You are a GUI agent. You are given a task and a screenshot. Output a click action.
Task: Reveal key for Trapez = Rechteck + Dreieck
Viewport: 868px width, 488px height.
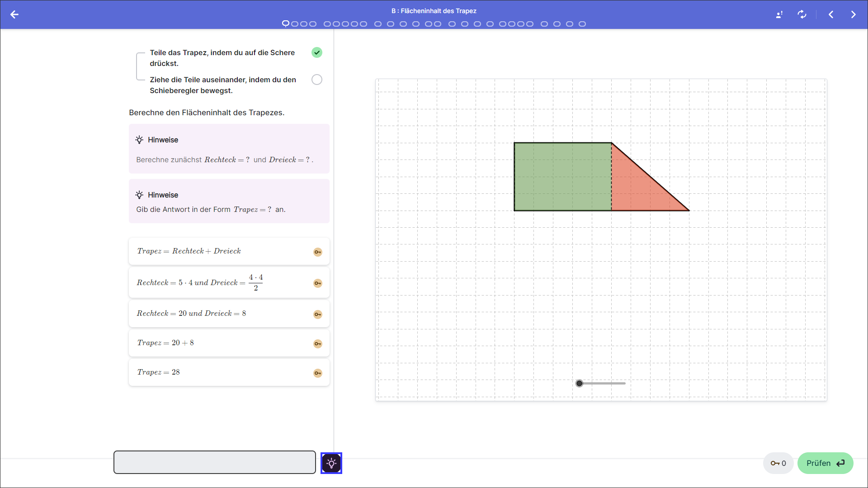click(318, 252)
